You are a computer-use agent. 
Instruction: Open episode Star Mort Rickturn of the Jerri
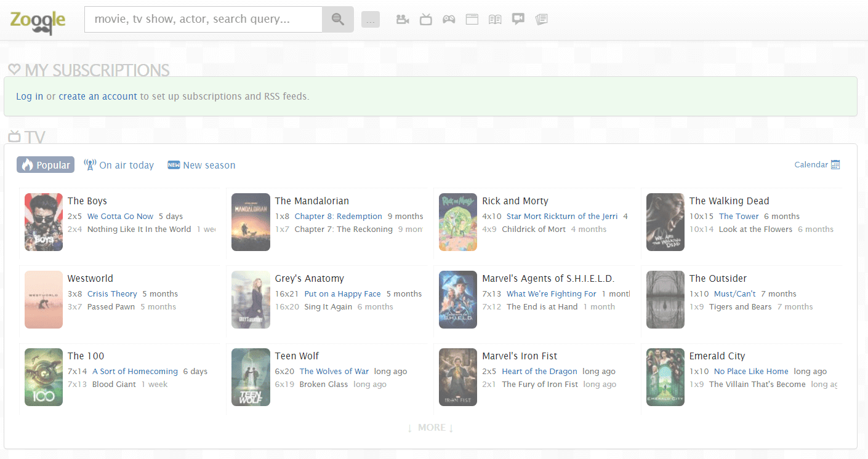pyautogui.click(x=562, y=216)
